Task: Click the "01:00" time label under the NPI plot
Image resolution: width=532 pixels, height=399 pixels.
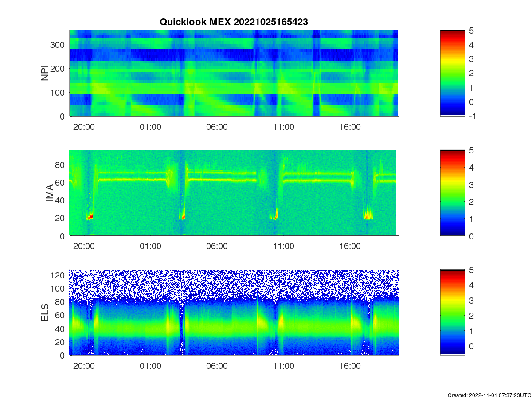Action: (150, 127)
